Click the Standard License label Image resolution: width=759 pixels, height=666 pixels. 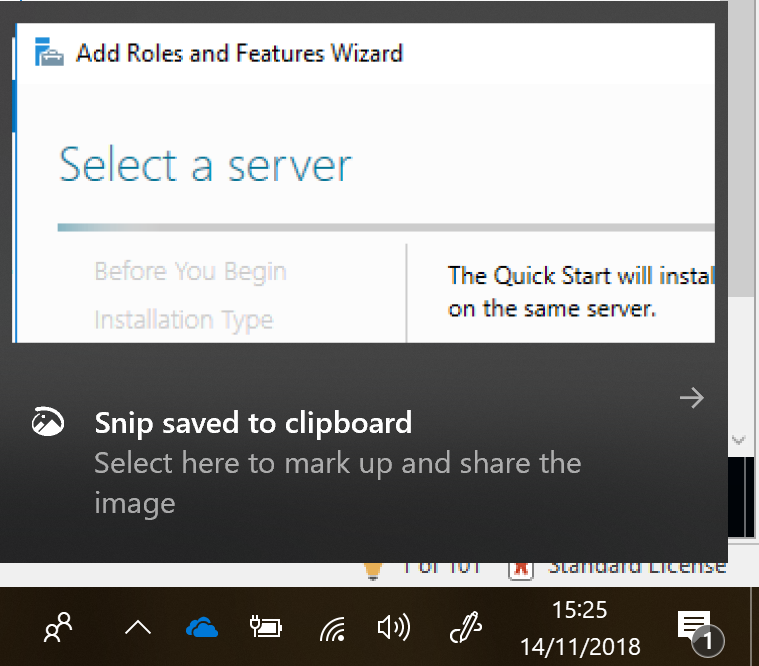(637, 567)
